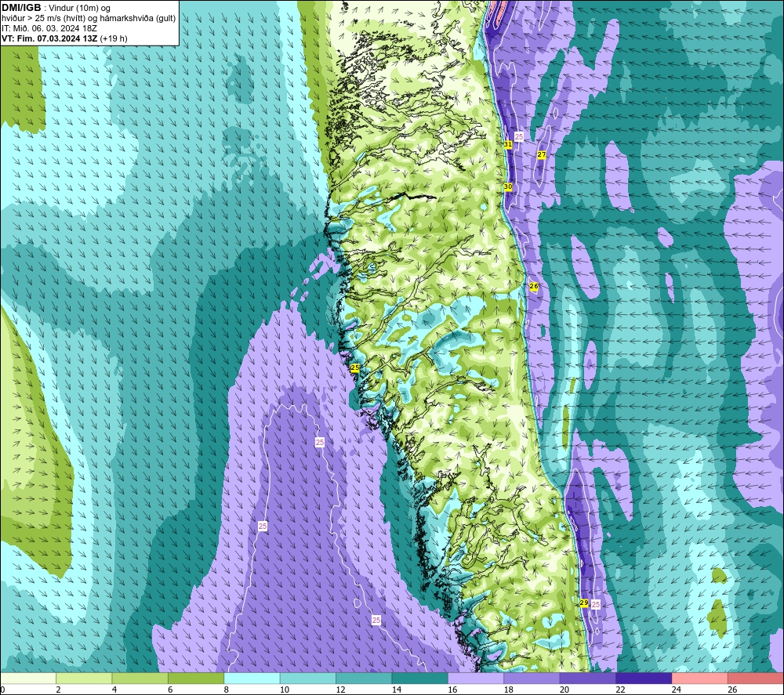Image resolution: width=784 pixels, height=695 pixels.
Task: Click the pale yellow 0–2 m/s color swatch
Action: click(28, 678)
